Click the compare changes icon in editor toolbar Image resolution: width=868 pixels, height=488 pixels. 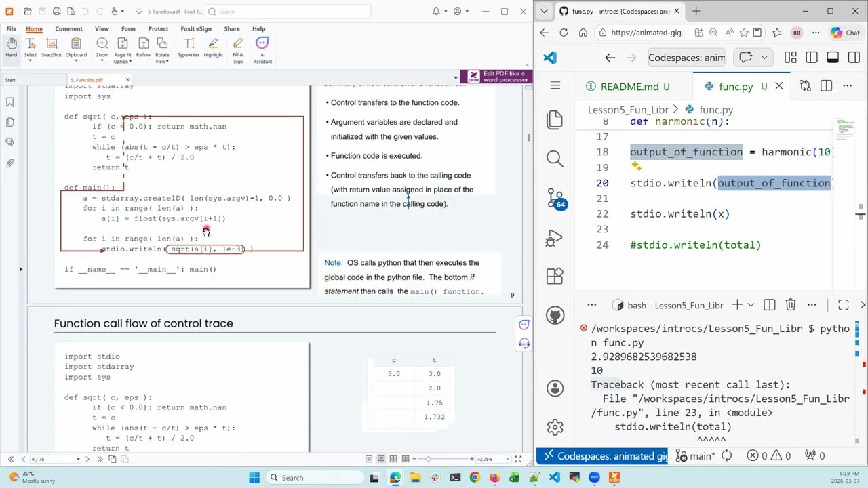(x=805, y=86)
